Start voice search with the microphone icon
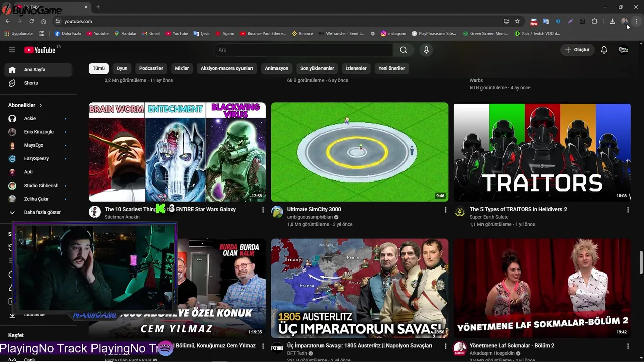The image size is (644, 362). (x=426, y=50)
